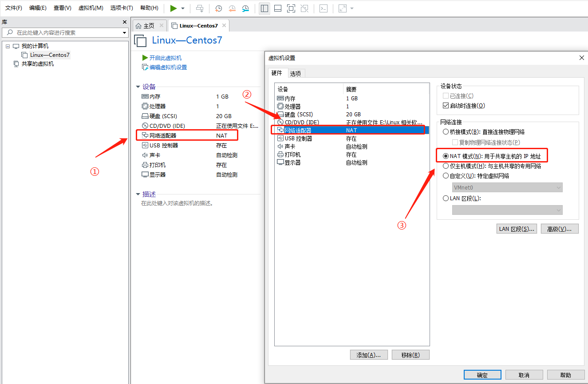Screen dimensions: 588x384
Task: Collapse the 我的计算机 tree node
Action: pos(8,46)
